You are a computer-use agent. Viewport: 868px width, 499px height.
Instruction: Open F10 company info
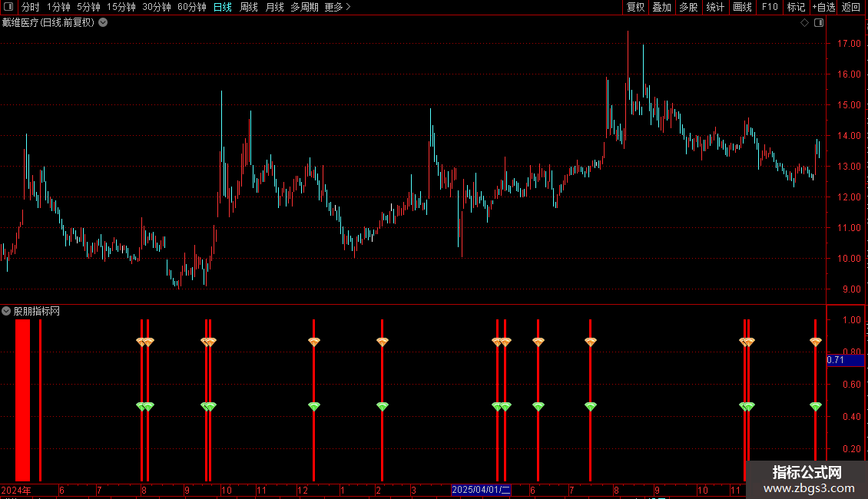coord(770,7)
